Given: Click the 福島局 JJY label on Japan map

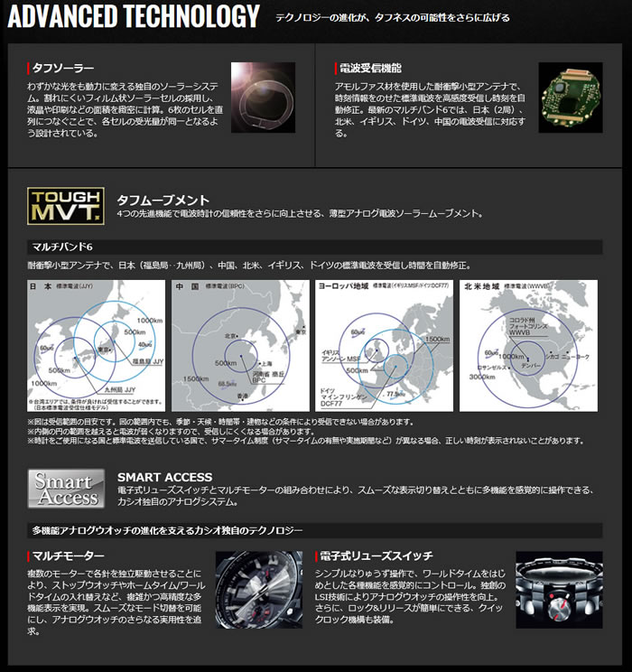Looking at the screenshot, I should pos(148,361).
